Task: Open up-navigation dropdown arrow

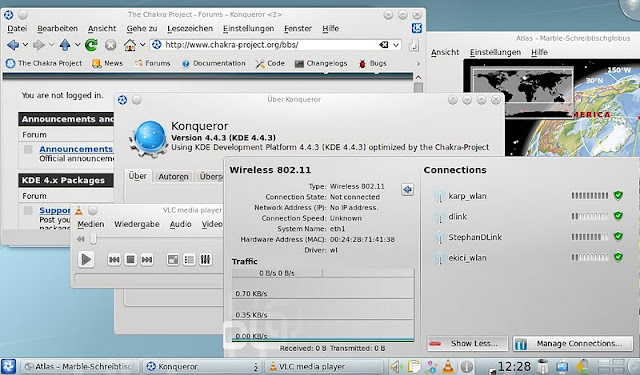Action: tap(77, 45)
